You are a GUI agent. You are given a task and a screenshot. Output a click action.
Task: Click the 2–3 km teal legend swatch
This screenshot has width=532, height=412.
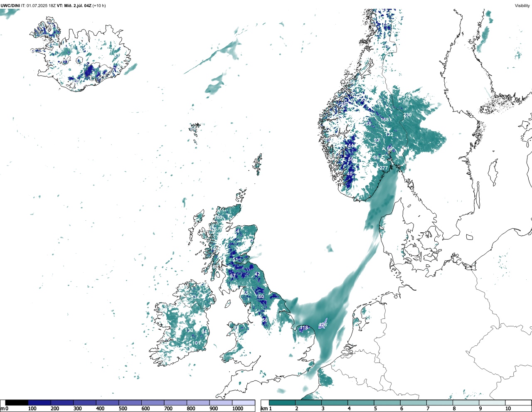pyautogui.click(x=308, y=403)
